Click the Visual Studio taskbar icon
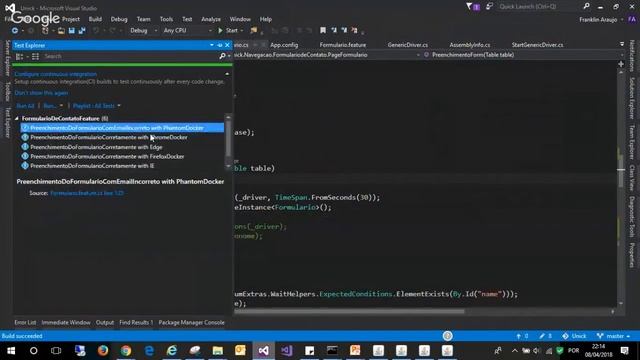This screenshot has width=640, height=360. (x=263, y=351)
